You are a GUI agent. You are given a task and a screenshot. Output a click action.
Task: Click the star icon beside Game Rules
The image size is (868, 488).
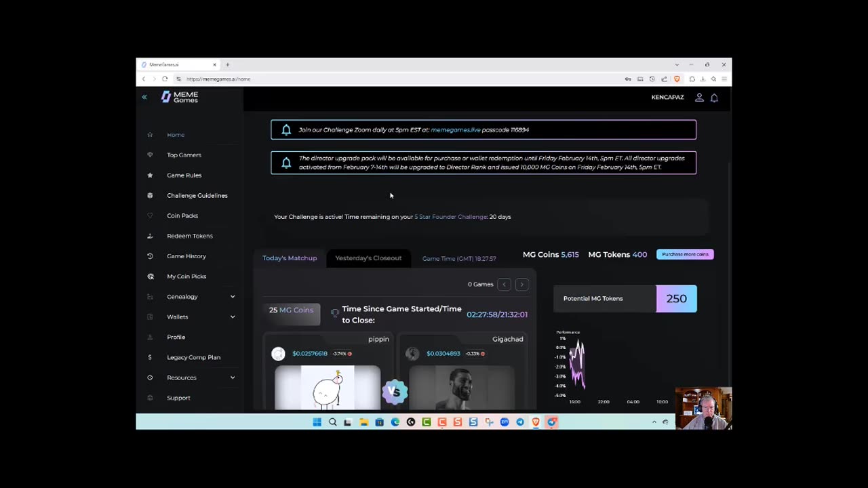point(150,176)
